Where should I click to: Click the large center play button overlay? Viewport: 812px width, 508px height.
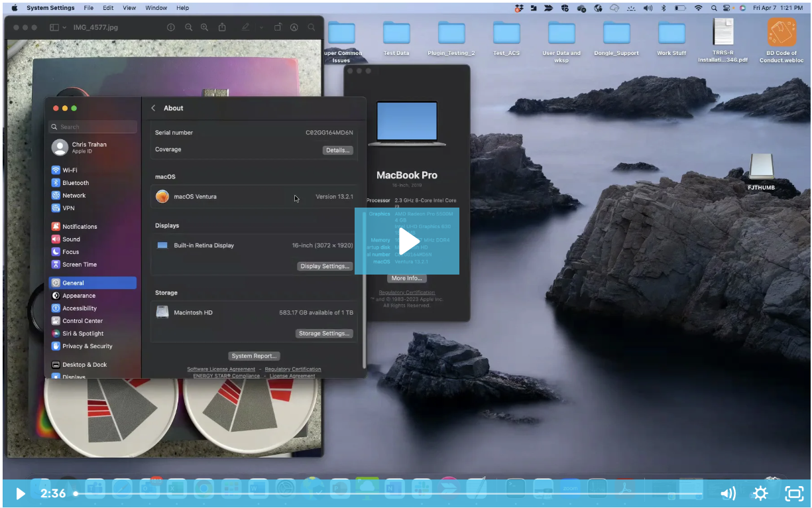406,241
